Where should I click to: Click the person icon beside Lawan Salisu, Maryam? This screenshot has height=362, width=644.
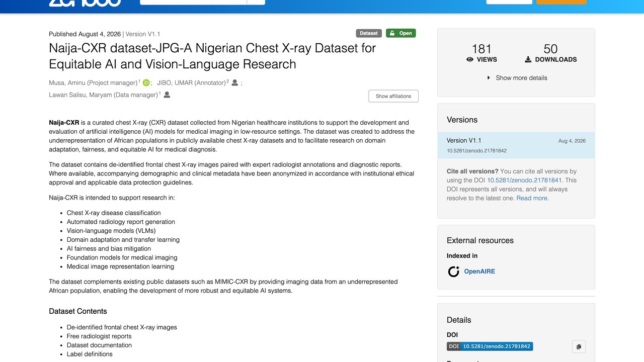click(x=167, y=95)
